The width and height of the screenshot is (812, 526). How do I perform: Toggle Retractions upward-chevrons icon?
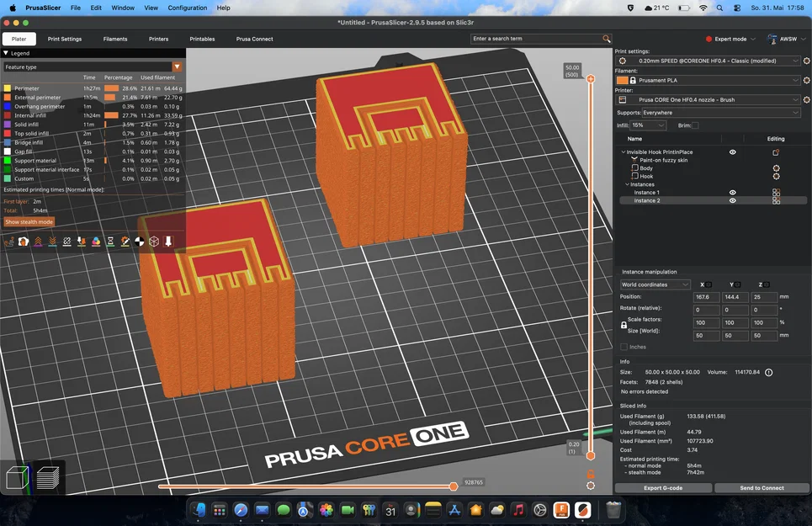point(38,242)
